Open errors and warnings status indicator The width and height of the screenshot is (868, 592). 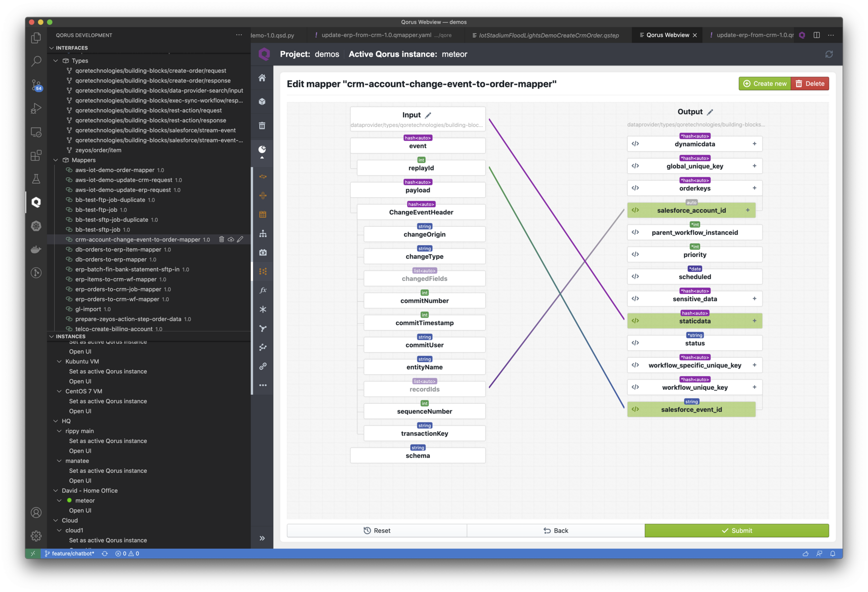[127, 554]
